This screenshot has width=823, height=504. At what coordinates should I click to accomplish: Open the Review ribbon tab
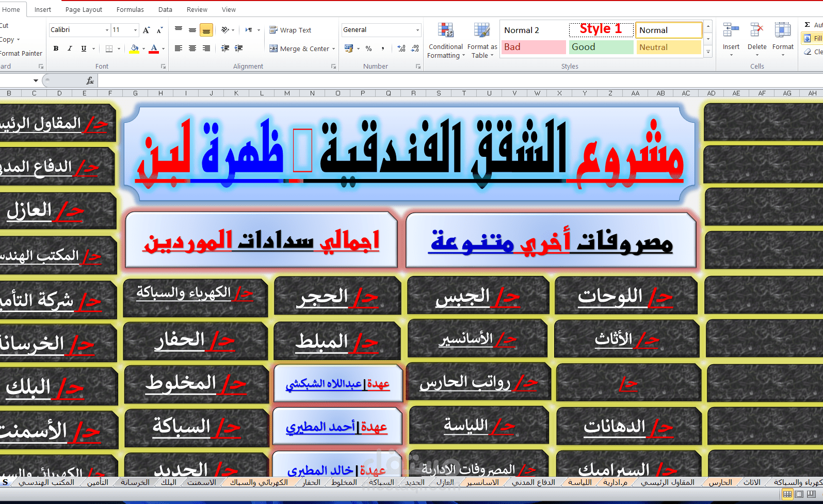pyautogui.click(x=197, y=9)
